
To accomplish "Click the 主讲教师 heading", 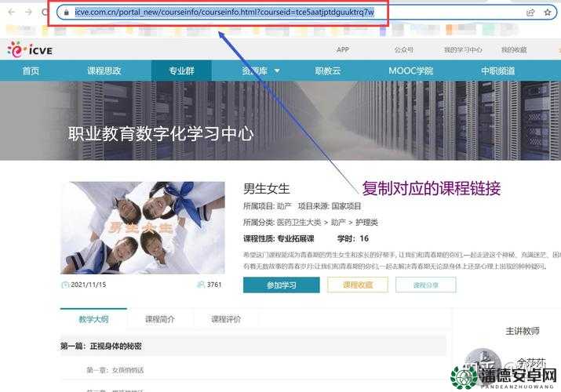I will pos(523,332).
